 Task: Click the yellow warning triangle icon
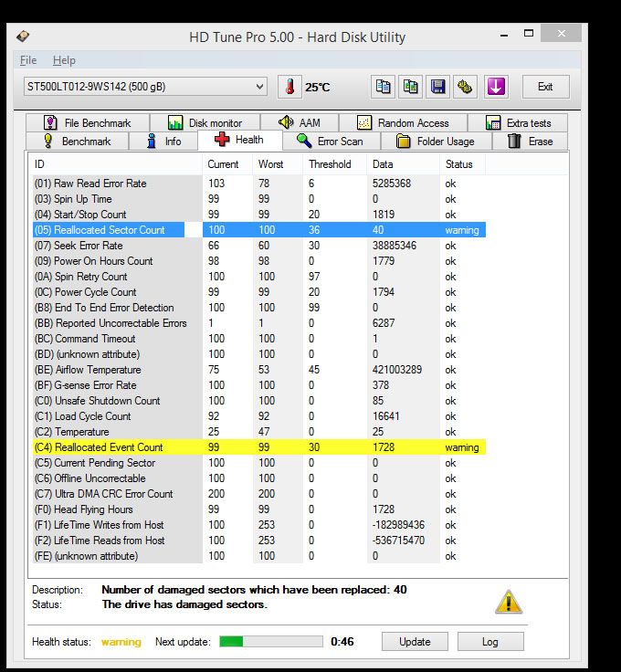click(x=509, y=602)
